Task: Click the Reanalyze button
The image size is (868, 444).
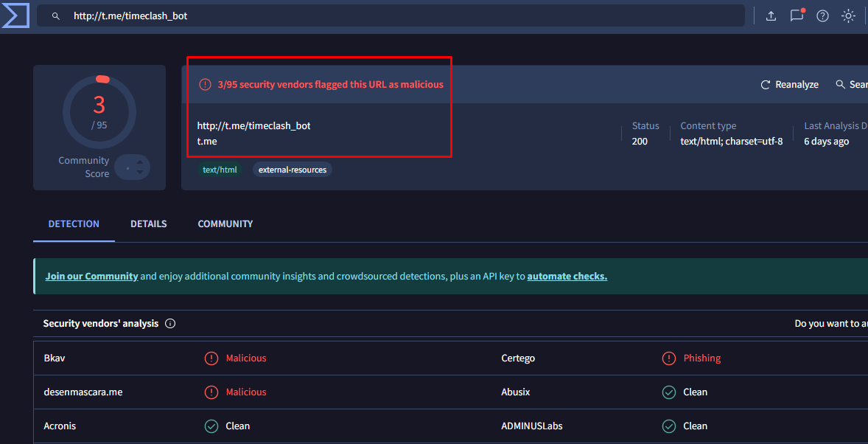Action: coord(789,85)
